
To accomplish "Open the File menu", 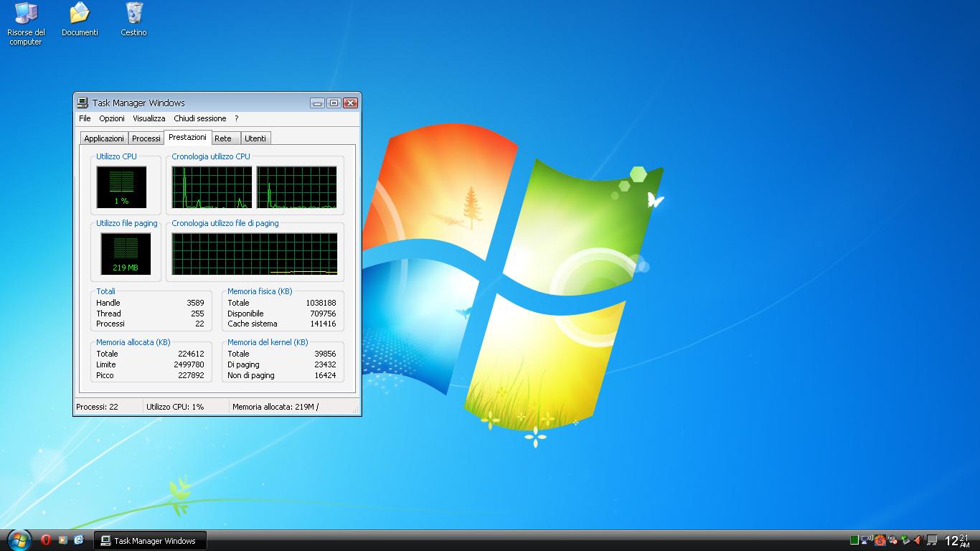I will pyautogui.click(x=84, y=118).
